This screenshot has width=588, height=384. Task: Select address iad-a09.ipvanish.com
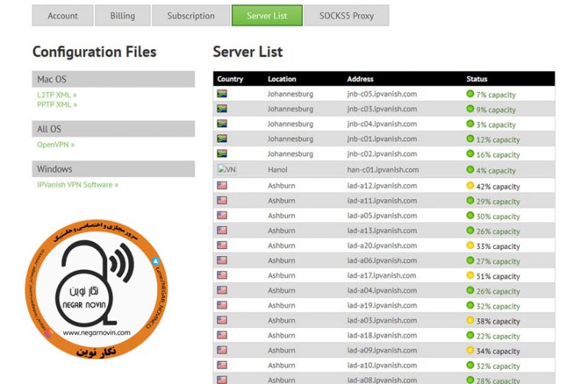(382, 350)
